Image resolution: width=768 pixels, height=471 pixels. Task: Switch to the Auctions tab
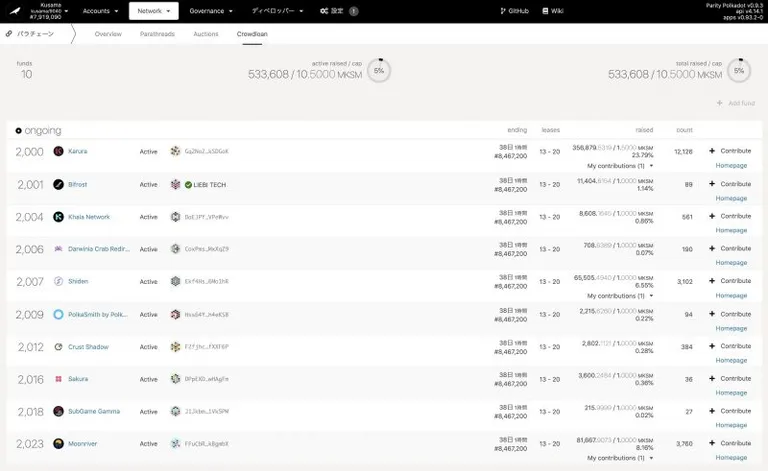point(206,34)
